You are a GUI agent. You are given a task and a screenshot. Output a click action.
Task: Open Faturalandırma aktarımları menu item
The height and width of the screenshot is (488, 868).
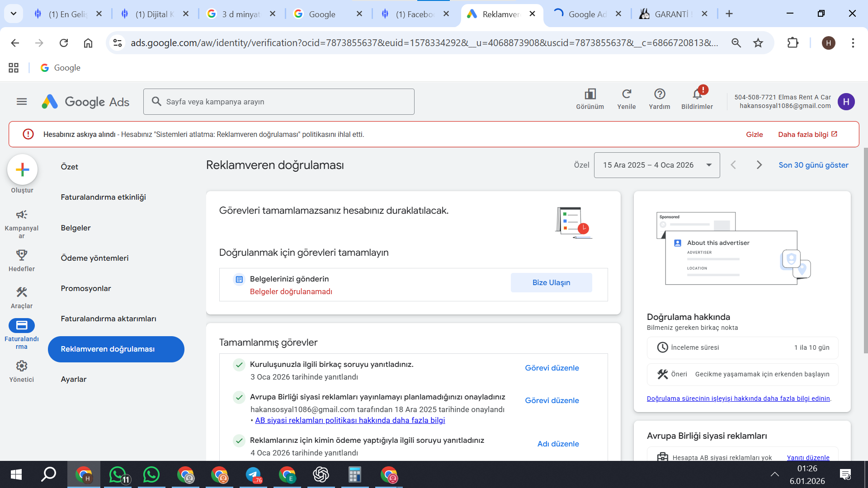[x=108, y=319]
